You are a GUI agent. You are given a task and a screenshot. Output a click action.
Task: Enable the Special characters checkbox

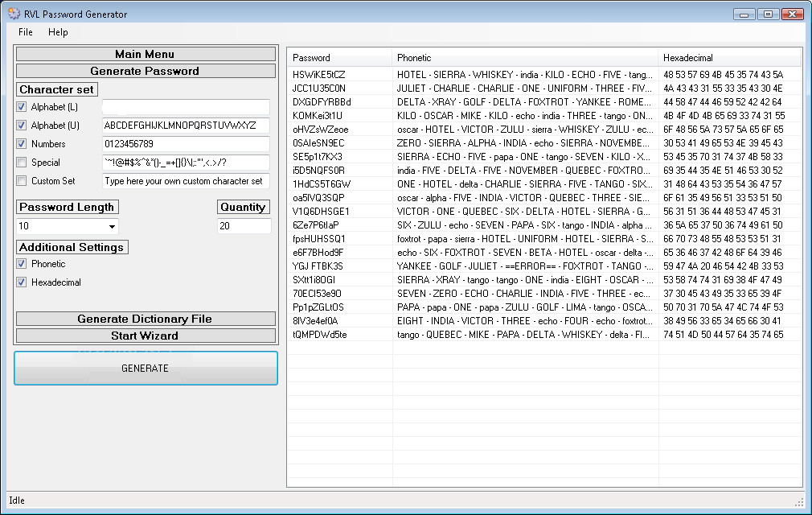coord(21,163)
